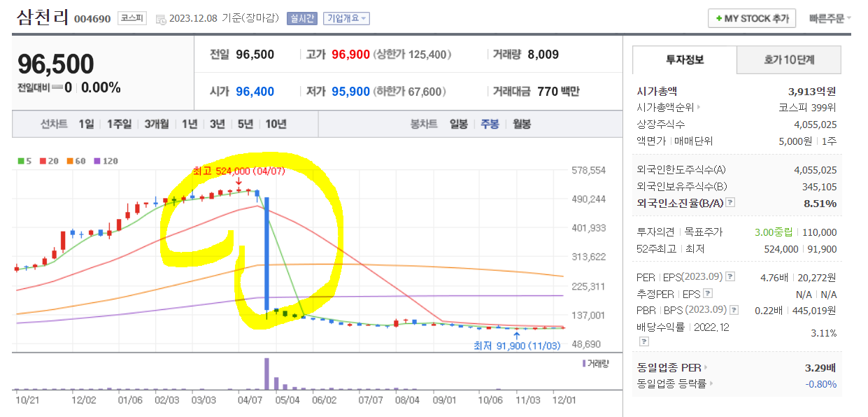Screen dimensions: 868x417
Task: Click the 거래량 value 8,009
Action: [x=543, y=54]
